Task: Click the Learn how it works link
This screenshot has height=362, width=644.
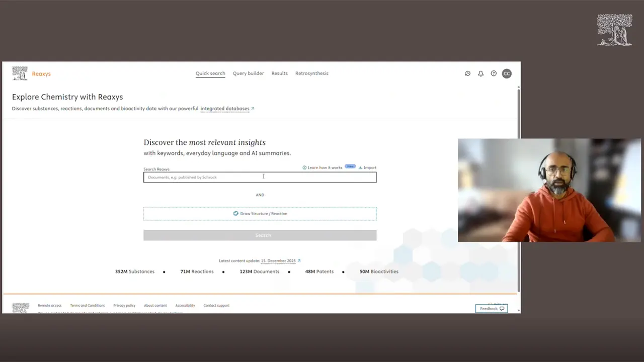Action: point(325,167)
